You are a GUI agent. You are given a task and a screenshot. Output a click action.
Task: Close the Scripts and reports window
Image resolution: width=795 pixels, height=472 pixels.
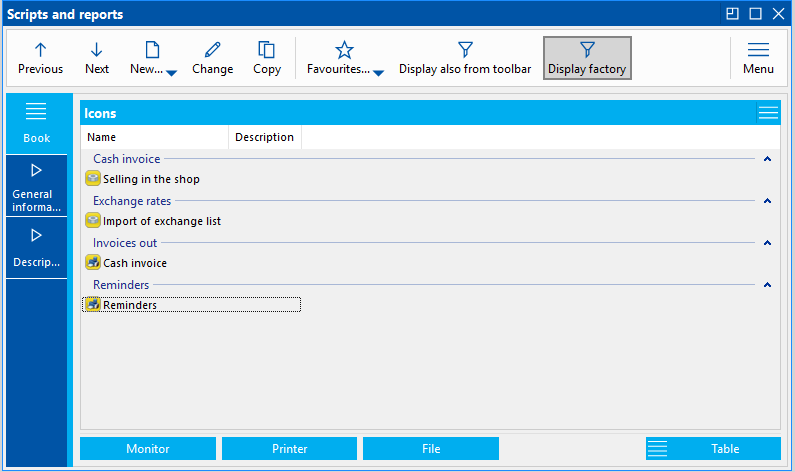click(779, 14)
